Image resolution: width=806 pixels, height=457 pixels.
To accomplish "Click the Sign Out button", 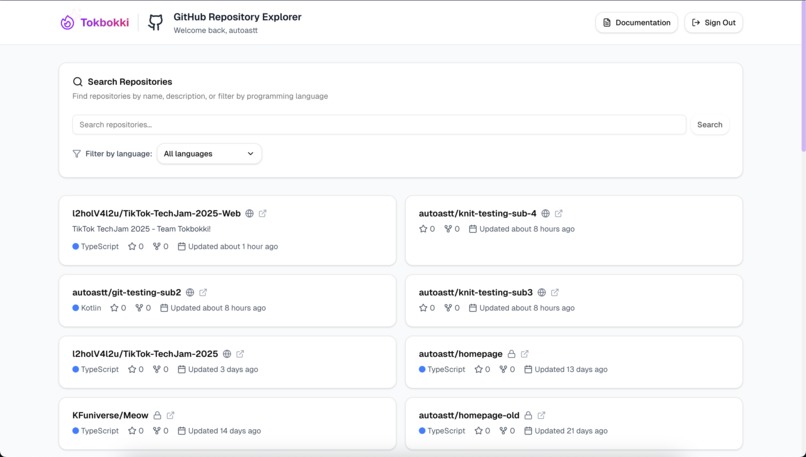I will 713,23.
